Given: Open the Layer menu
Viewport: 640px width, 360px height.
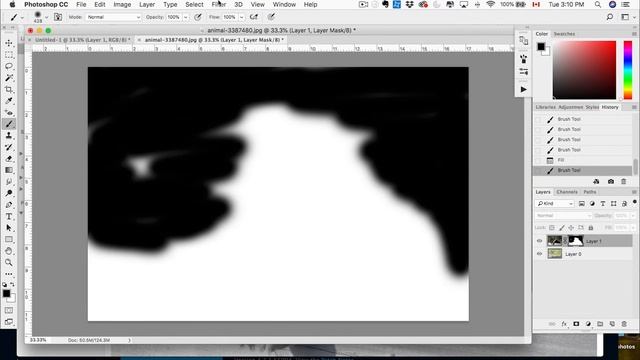Looking at the screenshot, I should [147, 4].
